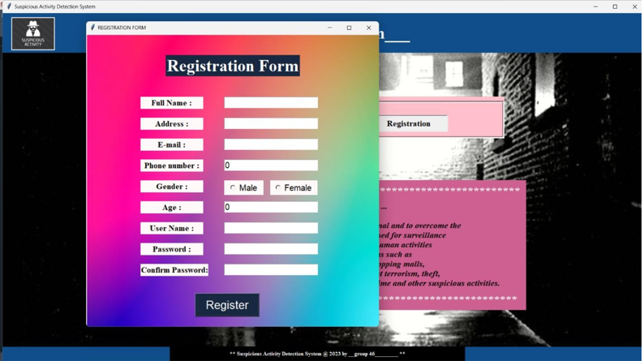Submit the form with Register button
Viewport: 644px width, 361px height.
pos(227,305)
